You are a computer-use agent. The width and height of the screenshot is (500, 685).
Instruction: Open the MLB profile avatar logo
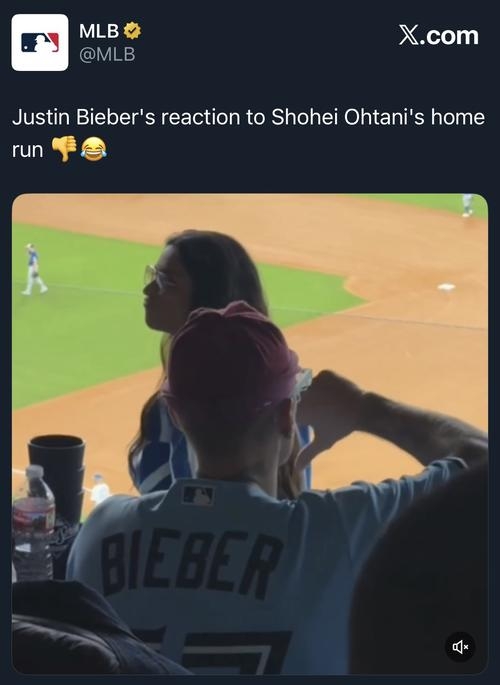(40, 42)
